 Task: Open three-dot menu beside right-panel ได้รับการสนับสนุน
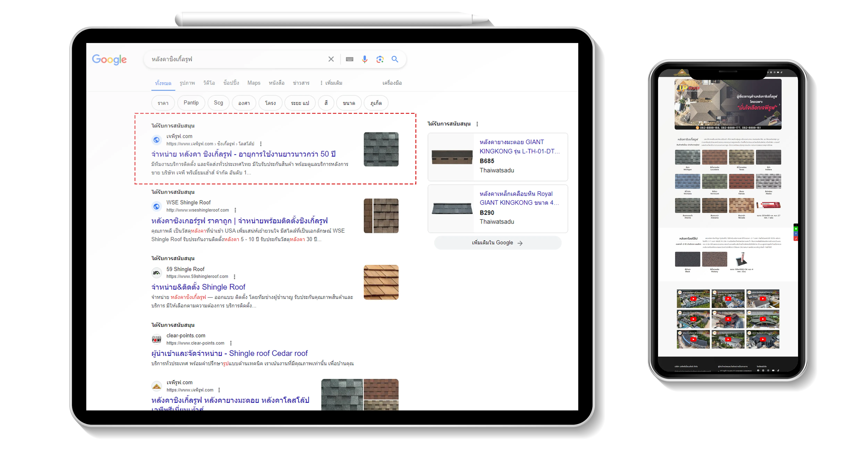click(477, 124)
